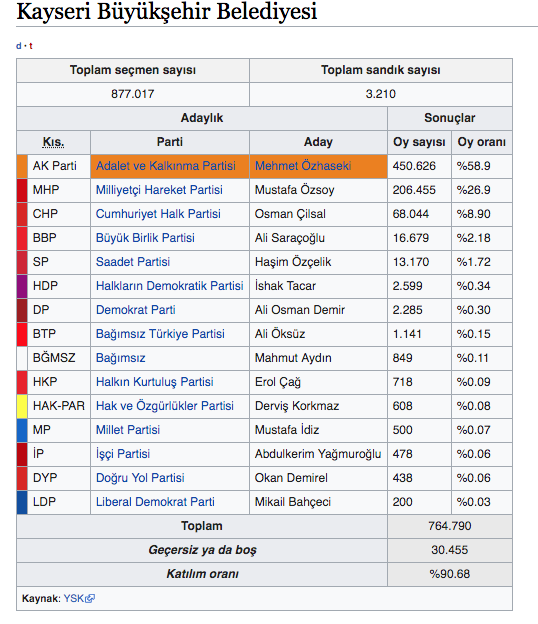This screenshot has height=624, width=538.
Task: Click the Oy sayısı column header
Action: coord(419,142)
